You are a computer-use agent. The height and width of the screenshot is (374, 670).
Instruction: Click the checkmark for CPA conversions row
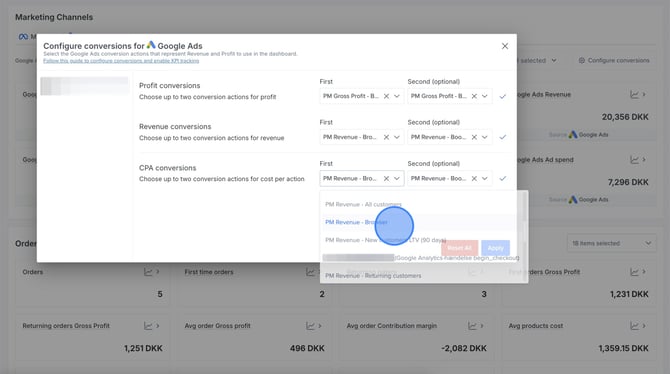[x=502, y=179]
